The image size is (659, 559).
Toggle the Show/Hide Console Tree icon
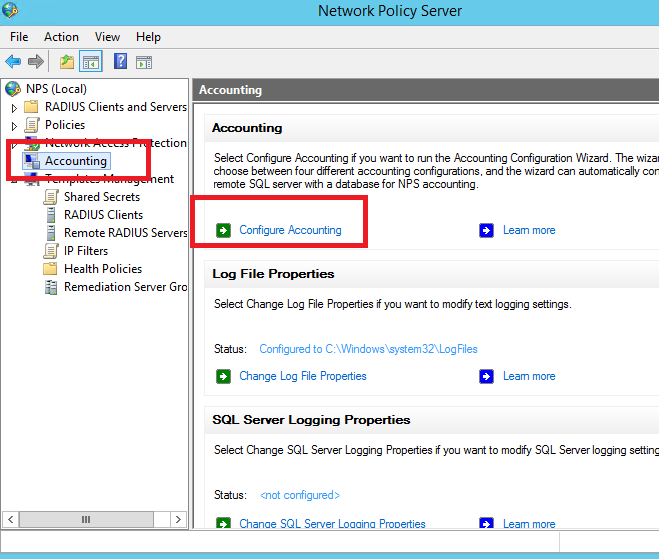[91, 62]
